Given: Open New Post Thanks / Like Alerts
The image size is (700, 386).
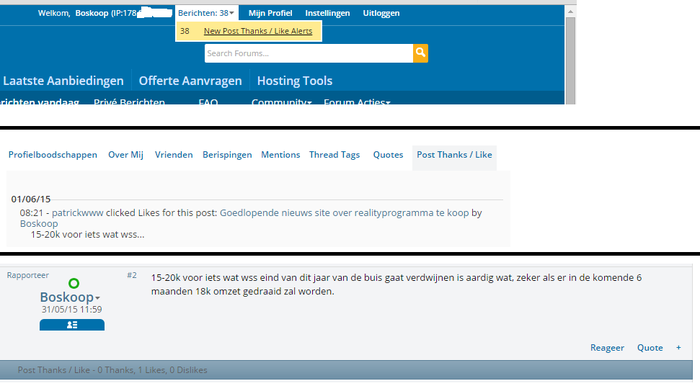Looking at the screenshot, I should coord(258,31).
